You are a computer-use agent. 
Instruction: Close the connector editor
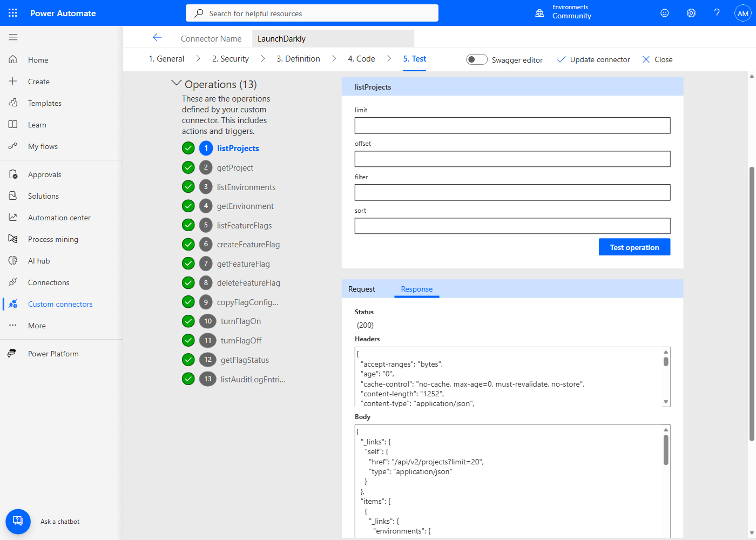(x=657, y=59)
